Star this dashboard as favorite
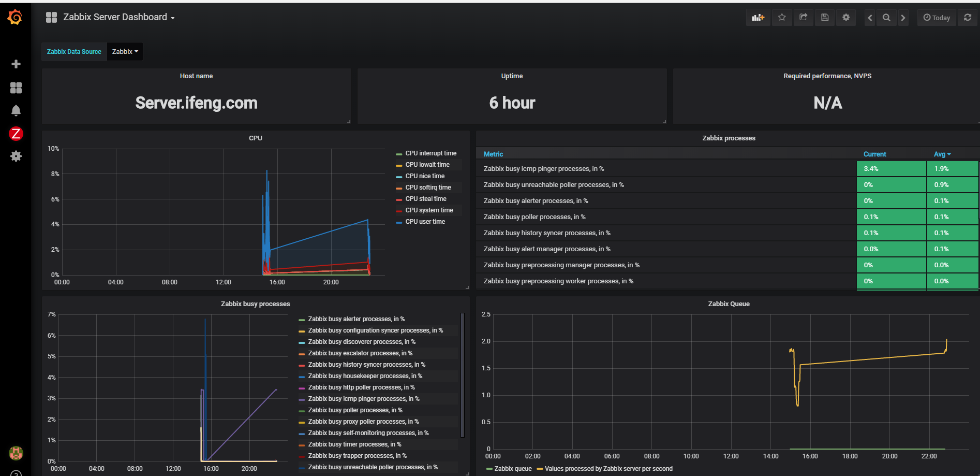 pyautogui.click(x=782, y=18)
